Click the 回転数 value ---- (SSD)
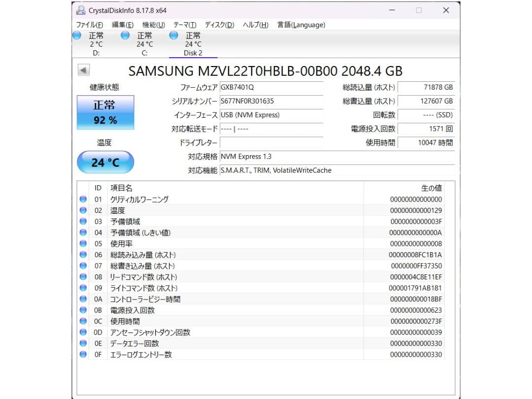The image size is (532, 399). pos(426,115)
